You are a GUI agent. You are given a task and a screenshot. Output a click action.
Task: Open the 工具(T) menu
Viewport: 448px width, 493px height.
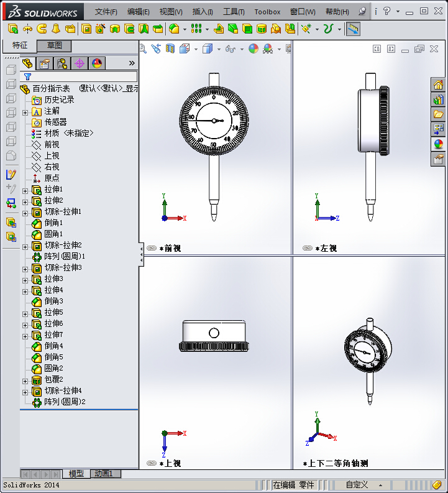[234, 12]
